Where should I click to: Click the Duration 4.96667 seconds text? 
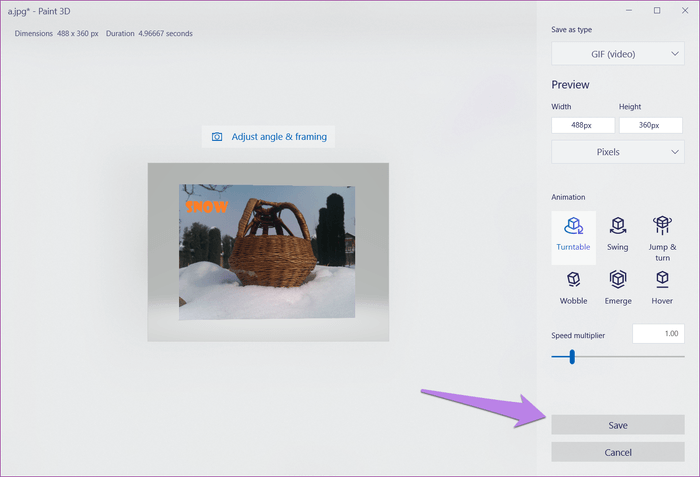(x=149, y=33)
